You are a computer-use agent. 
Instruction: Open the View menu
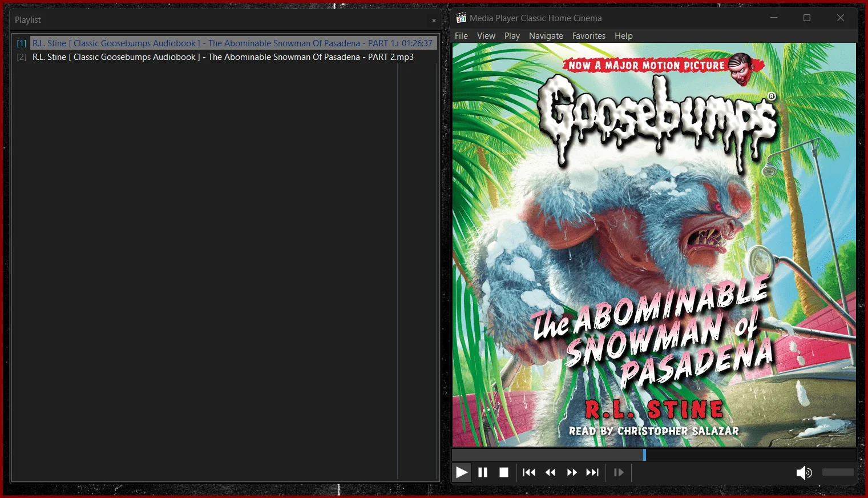[x=486, y=35]
